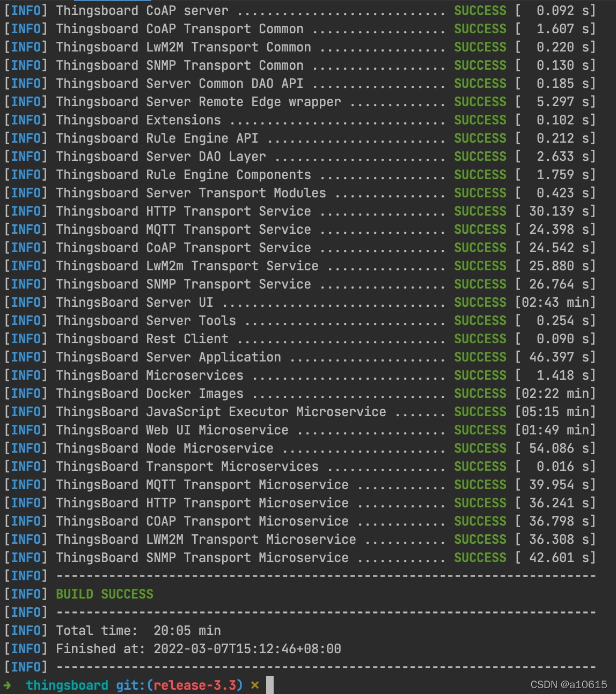Click the '42.601 s' duration value
This screenshot has width=616, height=694.
click(x=559, y=558)
